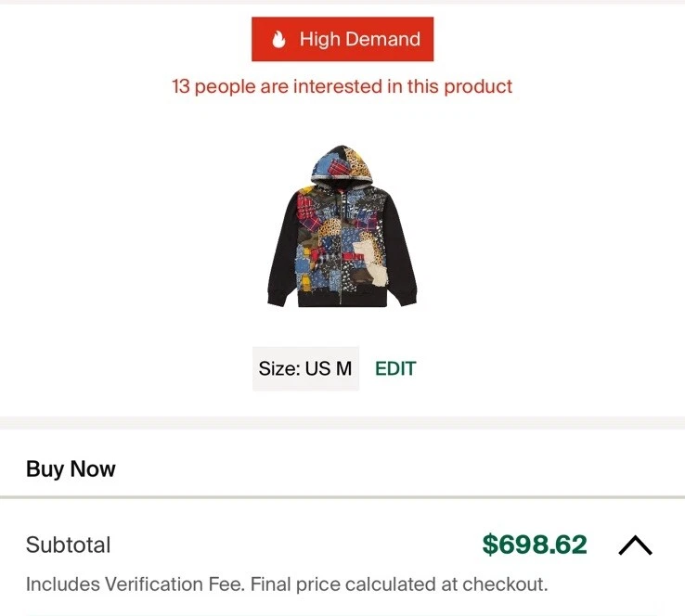The image size is (685, 616).
Task: Click the 13 people interested notice
Action: pos(342,86)
